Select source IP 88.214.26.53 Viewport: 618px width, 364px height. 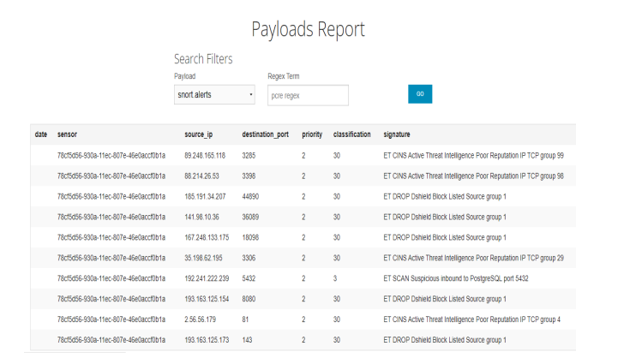pyautogui.click(x=201, y=176)
